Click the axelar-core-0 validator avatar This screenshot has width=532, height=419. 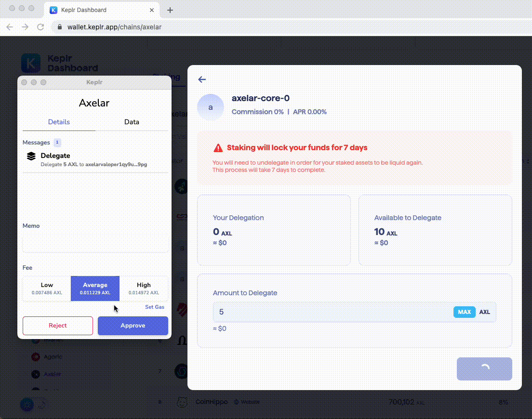tap(211, 107)
